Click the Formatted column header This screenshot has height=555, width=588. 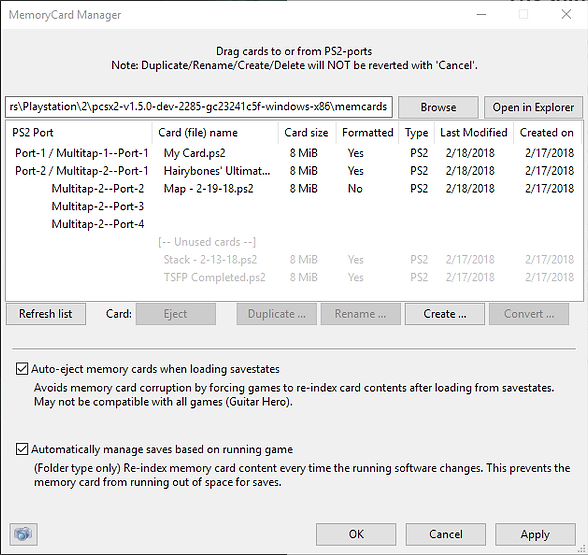pyautogui.click(x=368, y=132)
